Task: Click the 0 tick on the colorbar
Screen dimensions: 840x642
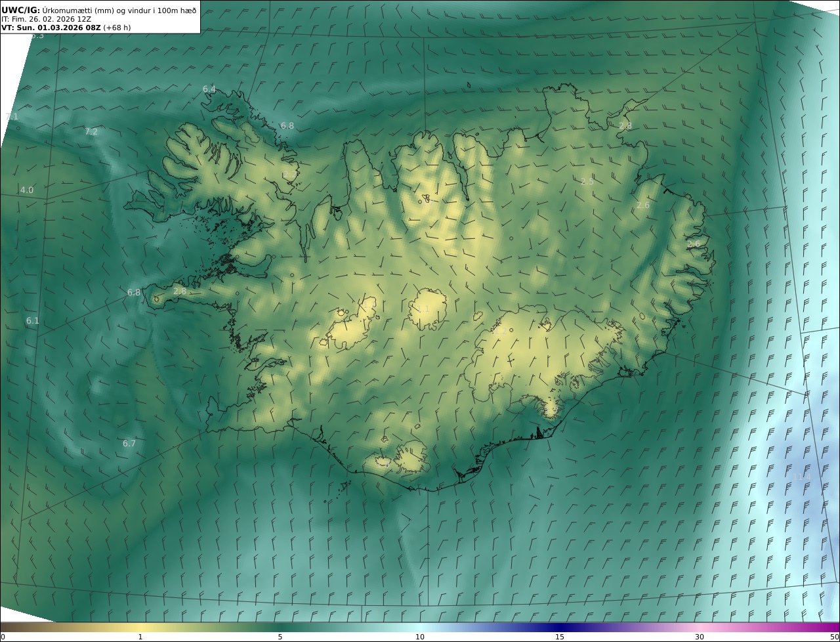Action: click(x=3, y=637)
